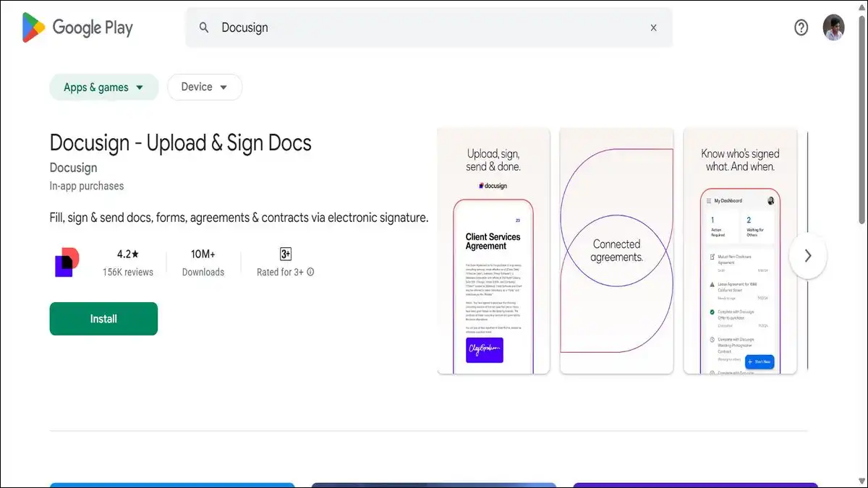Screen dimensions: 868x488
Task: Open the help center question-mark icon
Action: tap(801, 27)
